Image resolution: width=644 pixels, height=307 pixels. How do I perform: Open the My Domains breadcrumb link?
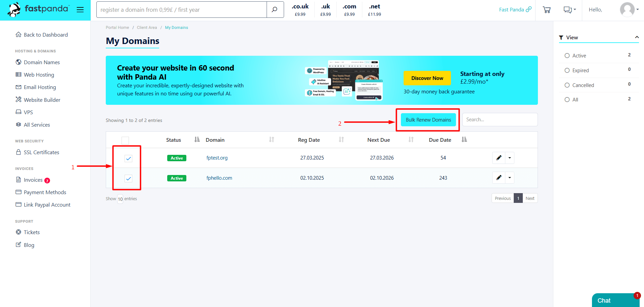[177, 27]
